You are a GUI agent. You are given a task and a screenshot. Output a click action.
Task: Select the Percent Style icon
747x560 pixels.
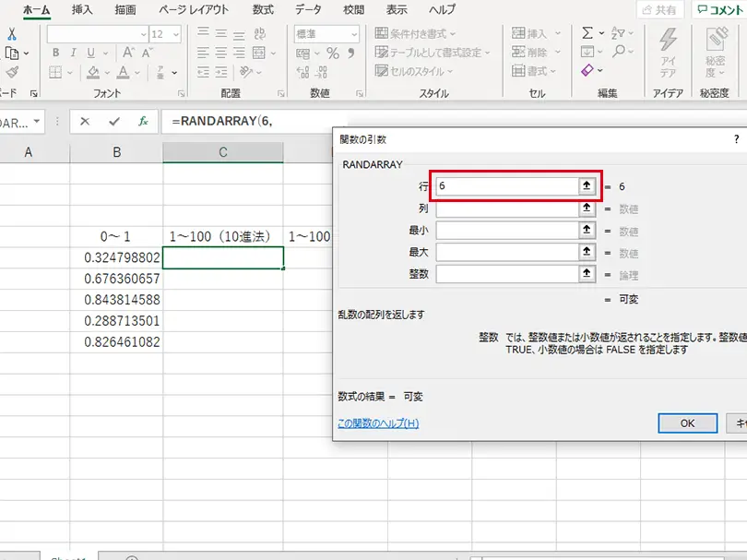pyautogui.click(x=333, y=53)
